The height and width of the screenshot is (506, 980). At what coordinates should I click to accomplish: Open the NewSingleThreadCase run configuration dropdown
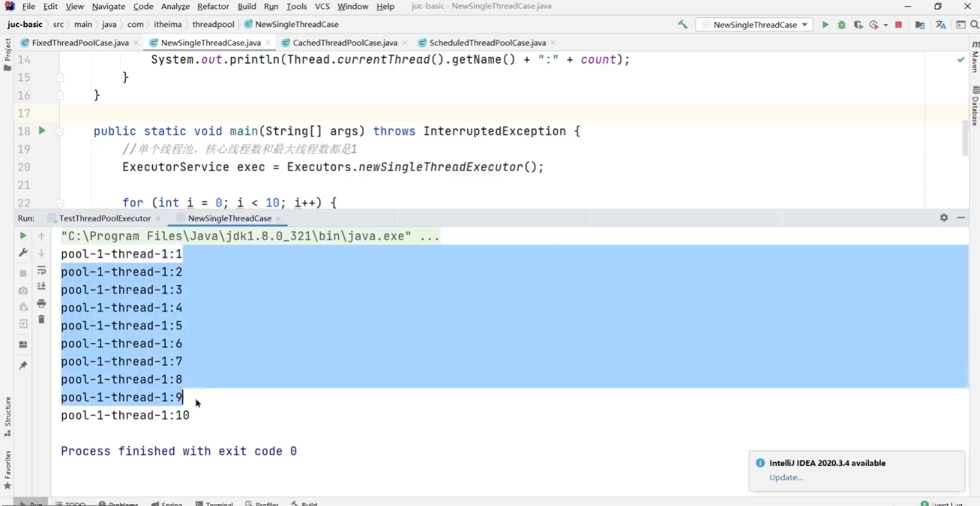(755, 25)
